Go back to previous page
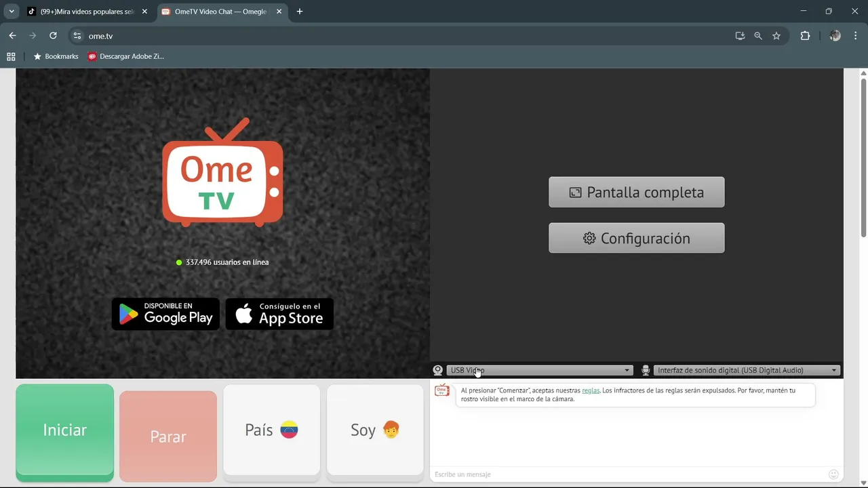The height and width of the screenshot is (488, 868). coord(12,36)
